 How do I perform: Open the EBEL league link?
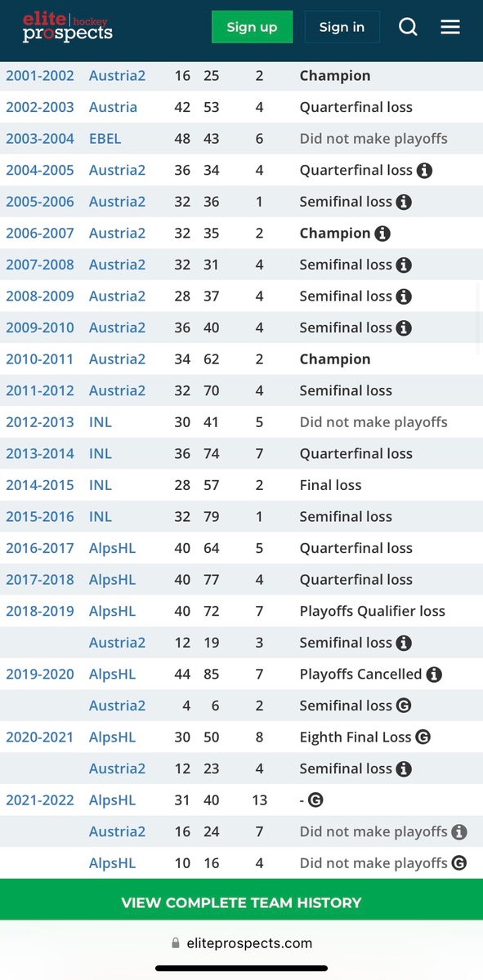(x=105, y=139)
